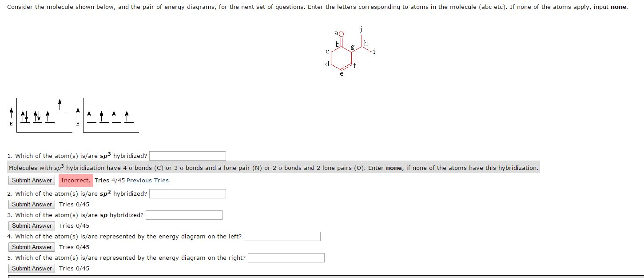
Task: Submit the answer for question 5
Action: point(31,268)
